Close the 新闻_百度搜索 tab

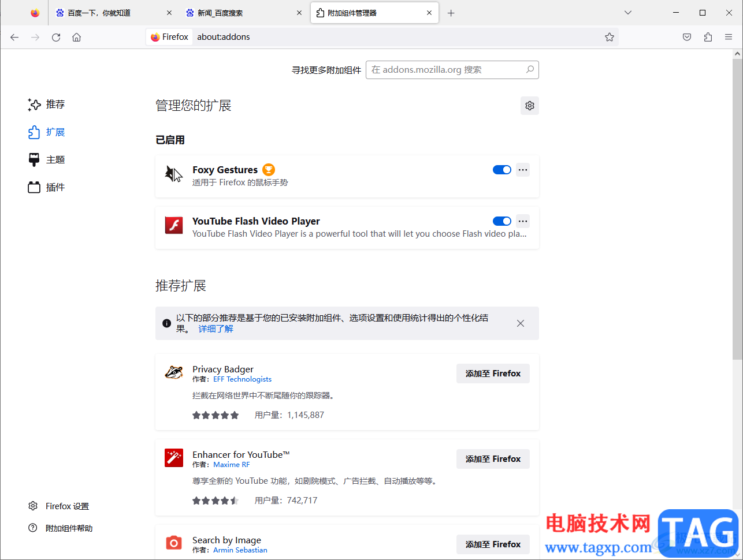point(299,13)
